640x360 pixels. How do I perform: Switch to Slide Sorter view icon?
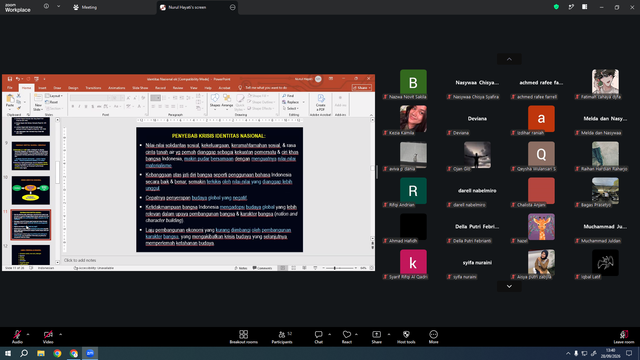point(293,268)
